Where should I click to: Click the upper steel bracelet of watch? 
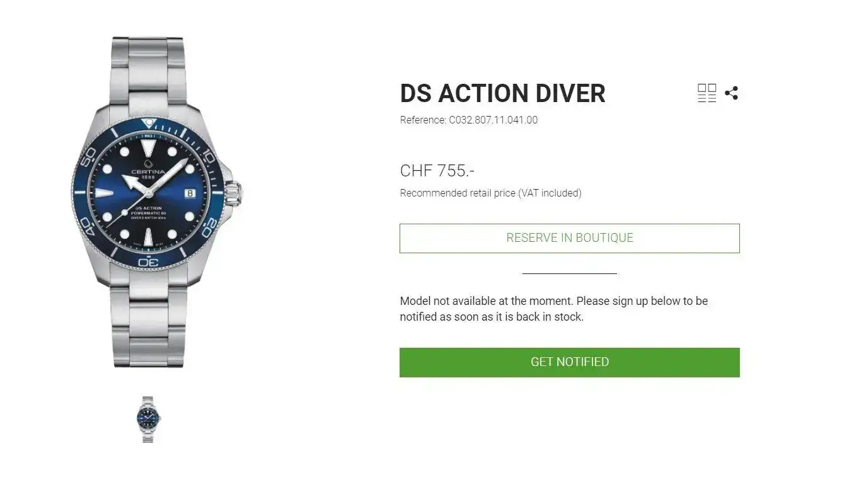[x=148, y=72]
